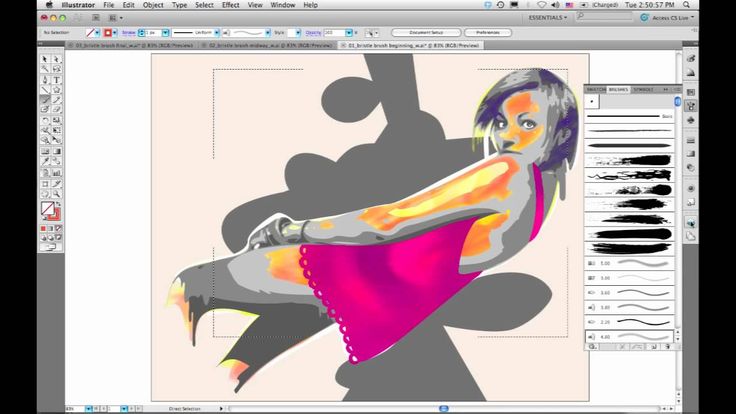Click Spotlight search icon in macOS menu bar
This screenshot has height=414, width=736.
tap(686, 5)
